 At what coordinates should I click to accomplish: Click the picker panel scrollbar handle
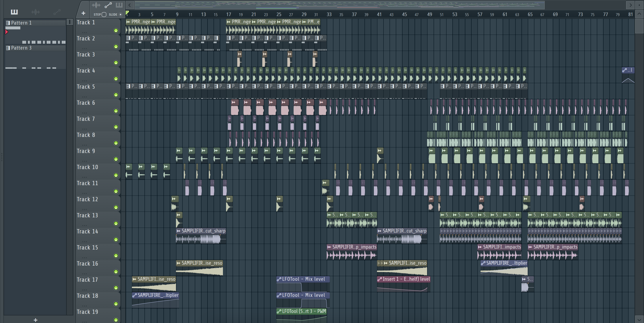coord(70,22)
